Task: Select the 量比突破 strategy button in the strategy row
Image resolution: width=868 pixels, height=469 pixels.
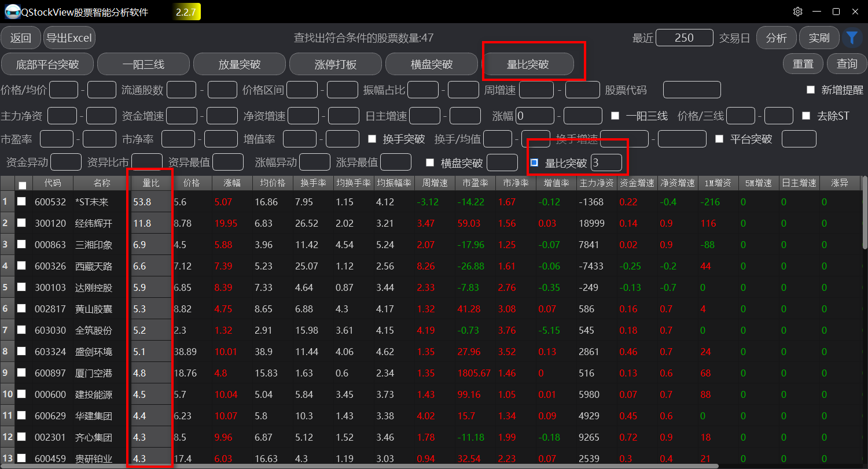Action: click(x=528, y=64)
